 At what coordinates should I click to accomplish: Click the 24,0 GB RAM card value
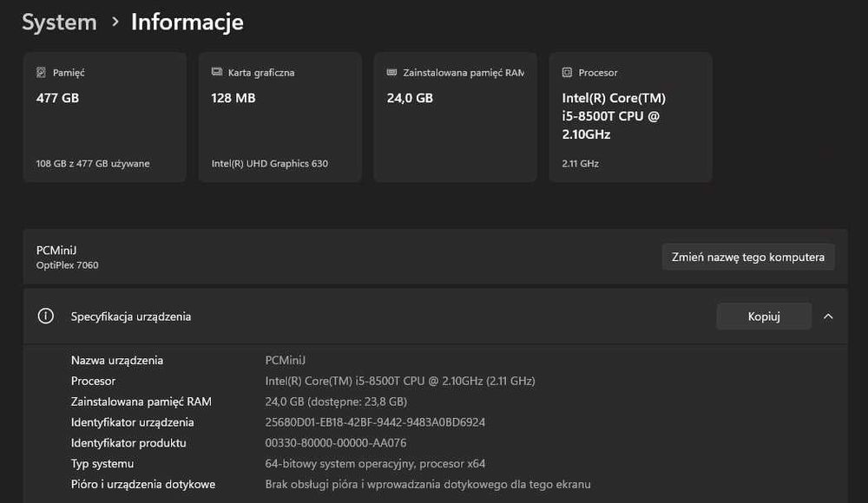pos(410,98)
